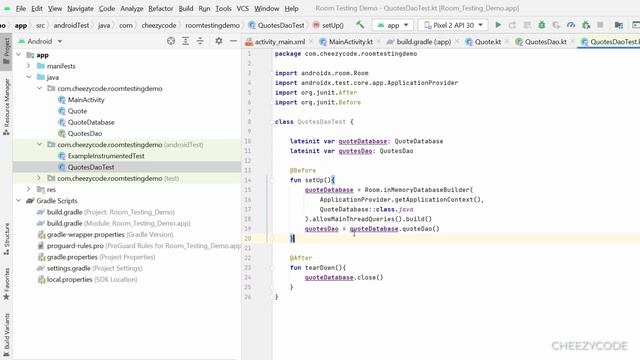Click the Make Project hammer icon
Image resolution: width=640 pixels, height=360 pixels.
tap(360, 25)
